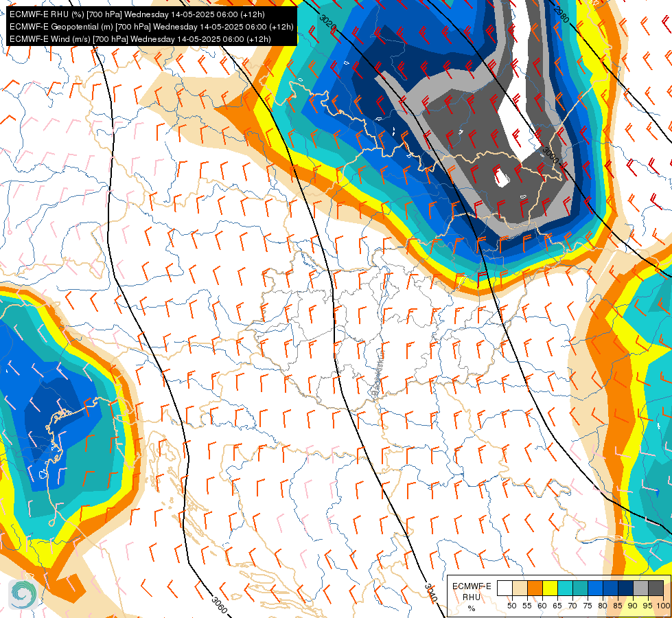Click the legend value 100

(663, 606)
